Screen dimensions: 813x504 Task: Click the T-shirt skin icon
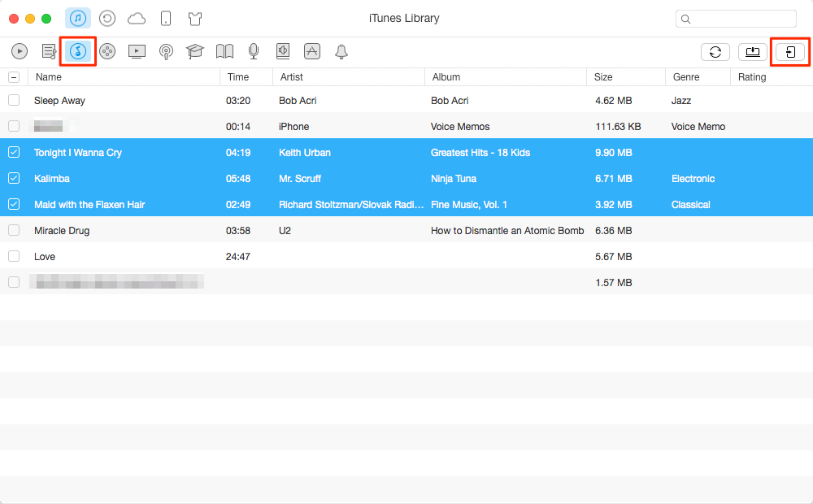(195, 20)
